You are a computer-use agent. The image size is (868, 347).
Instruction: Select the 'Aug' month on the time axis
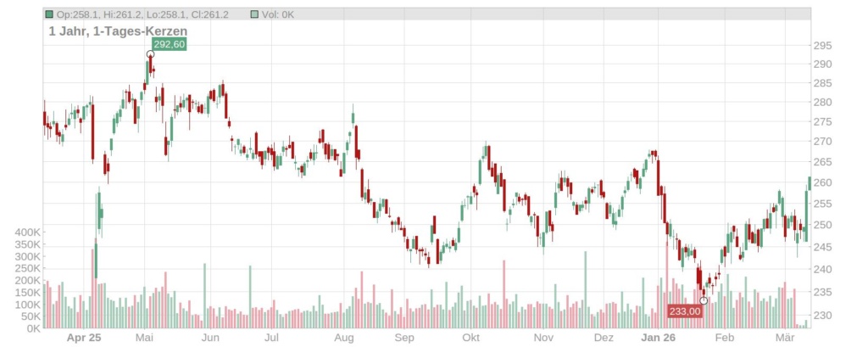point(343,338)
